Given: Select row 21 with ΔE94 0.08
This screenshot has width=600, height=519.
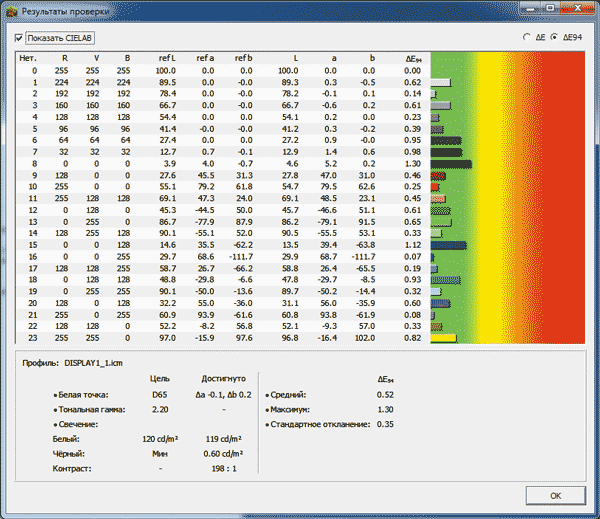Looking at the screenshot, I should click(223, 315).
